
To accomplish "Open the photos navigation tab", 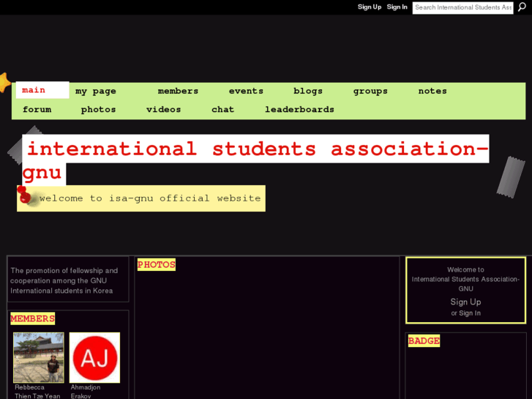I will [x=98, y=109].
